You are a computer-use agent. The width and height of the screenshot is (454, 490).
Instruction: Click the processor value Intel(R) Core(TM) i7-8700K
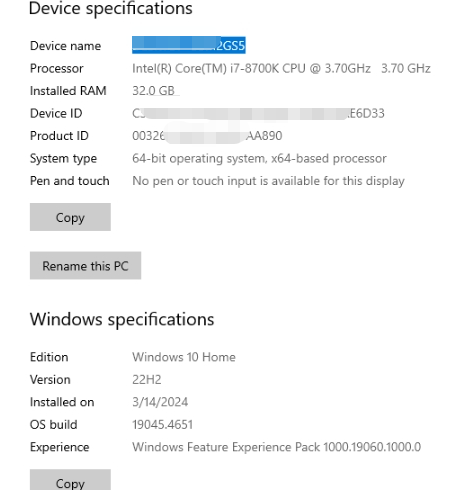pyautogui.click(x=281, y=68)
